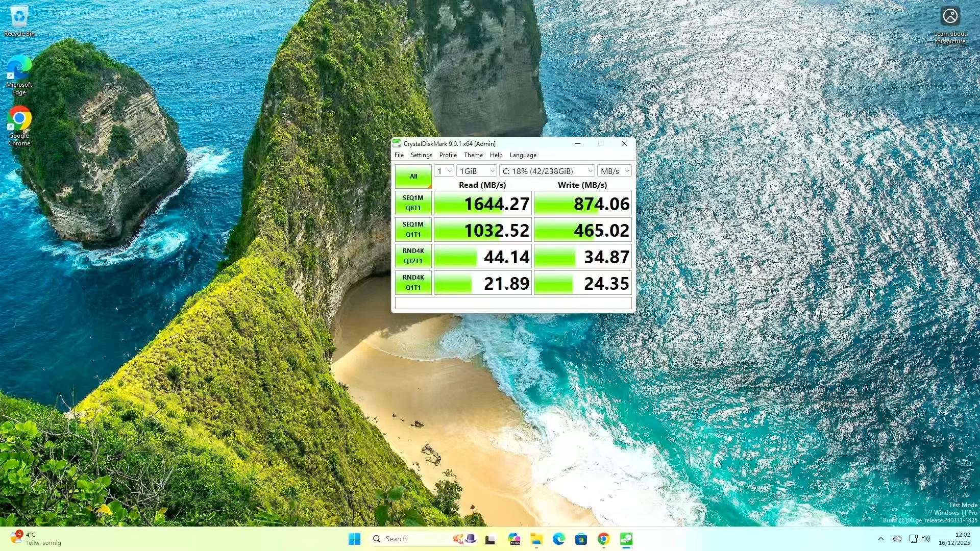Launch Microsoft Store from the taskbar
Image resolution: width=980 pixels, height=551 pixels.
(x=581, y=539)
